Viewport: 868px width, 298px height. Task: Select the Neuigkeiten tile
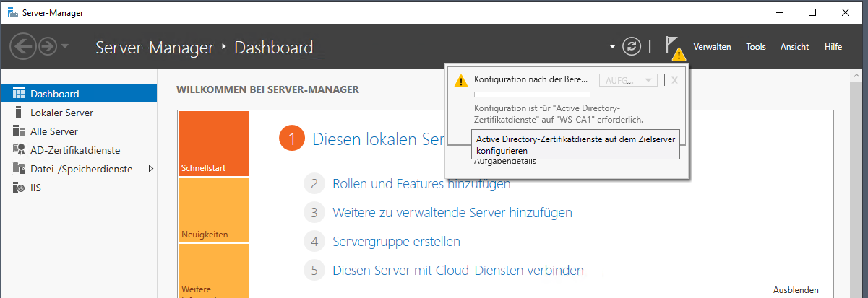pos(213,210)
